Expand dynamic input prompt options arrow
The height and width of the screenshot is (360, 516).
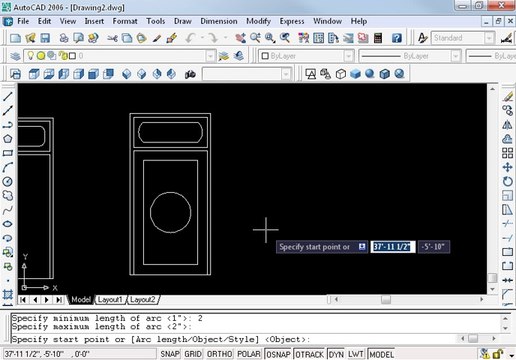pyautogui.click(x=362, y=247)
